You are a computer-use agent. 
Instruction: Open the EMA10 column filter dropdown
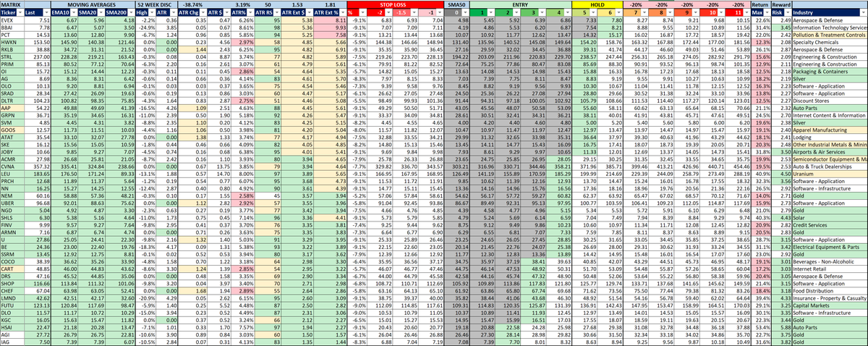(x=72, y=13)
